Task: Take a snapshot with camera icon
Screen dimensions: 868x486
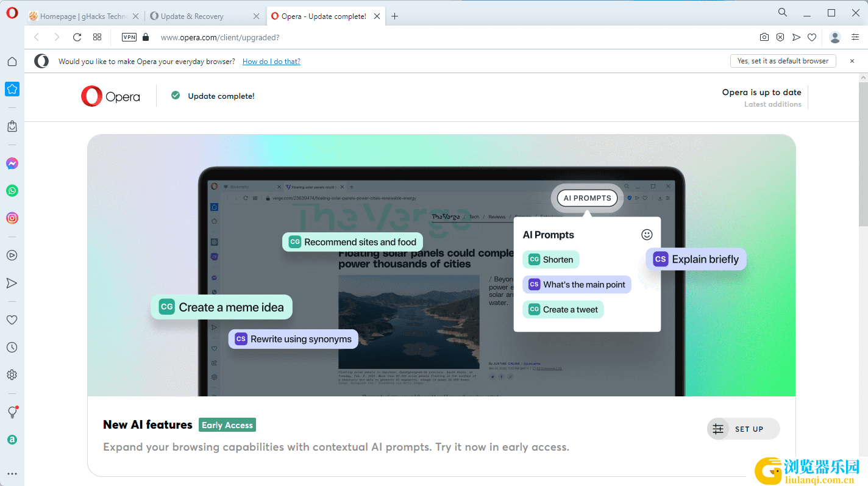Action: tap(764, 37)
